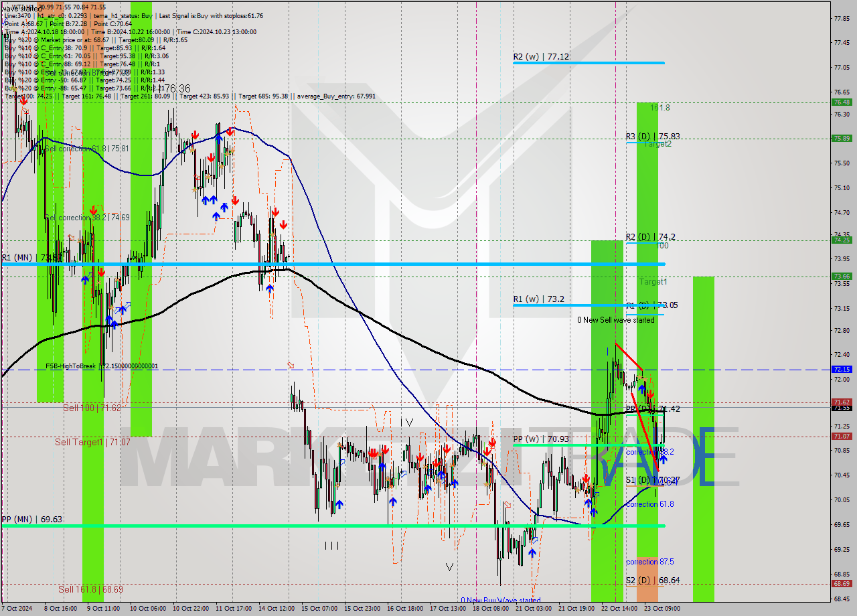
Task: Click the 'Sell correction 61.8 | 75.81' label
Action: 87,149
